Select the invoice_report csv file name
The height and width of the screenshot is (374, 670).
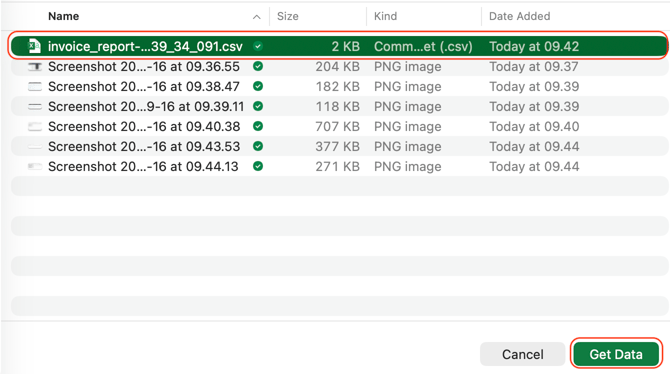tap(145, 46)
